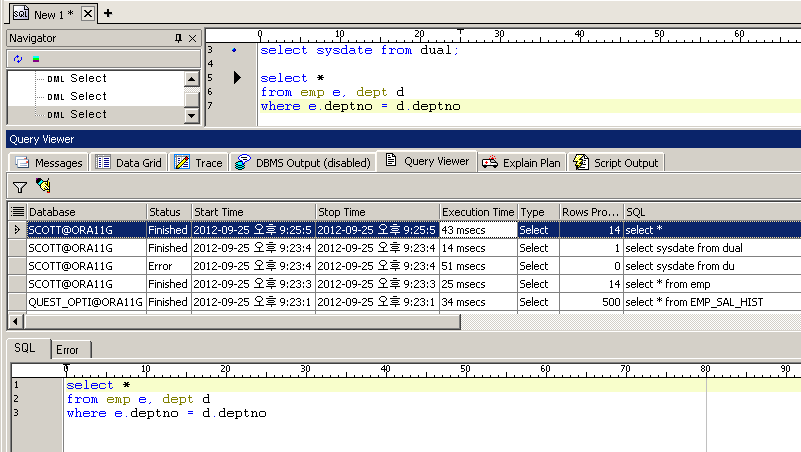Click the grid column chooser icon left of Database header
The height and width of the screenshot is (452, 801).
17,212
